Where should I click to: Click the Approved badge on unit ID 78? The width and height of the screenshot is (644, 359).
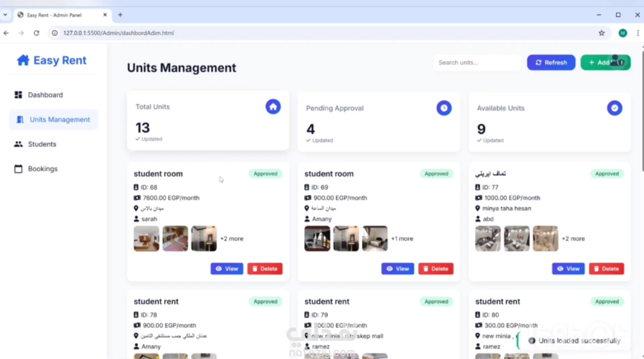266,302
